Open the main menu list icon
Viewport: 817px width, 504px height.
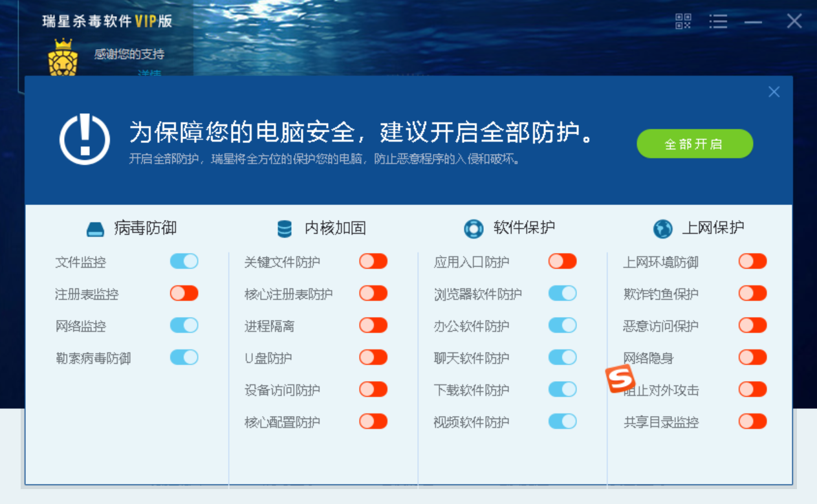[x=718, y=21]
